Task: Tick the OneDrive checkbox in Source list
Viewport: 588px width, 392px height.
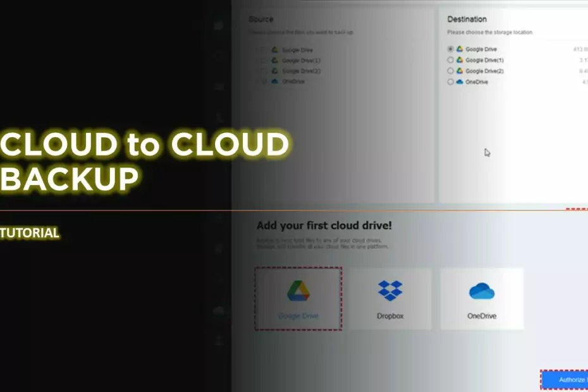Action: click(264, 82)
